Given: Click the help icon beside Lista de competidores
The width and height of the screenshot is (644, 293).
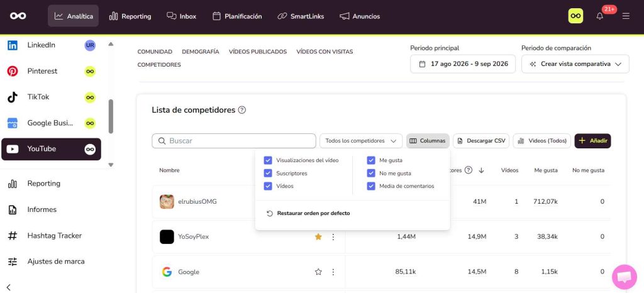Looking at the screenshot, I should pyautogui.click(x=242, y=110).
